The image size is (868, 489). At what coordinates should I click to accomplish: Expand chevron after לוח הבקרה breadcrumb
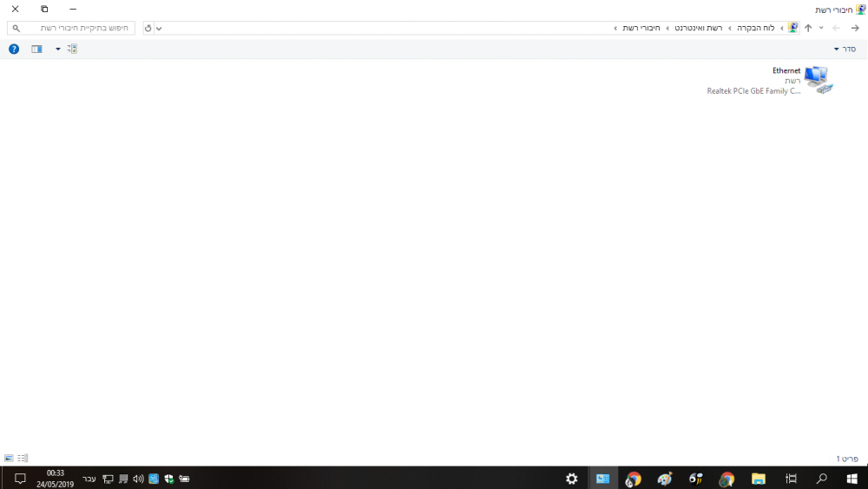(730, 29)
